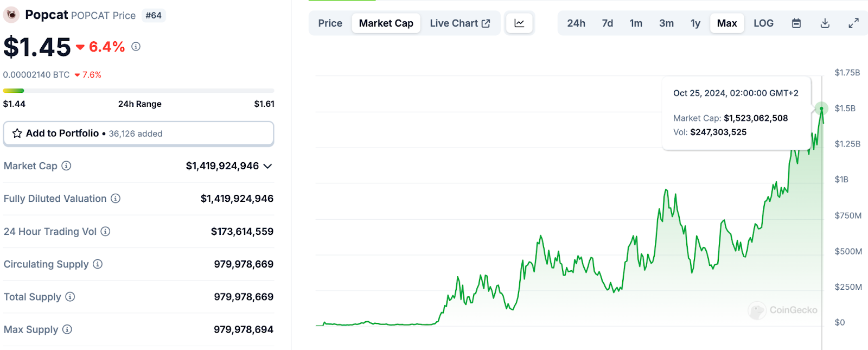
Task: Click 24 Hour Trading Vol value $173,614,559
Action: coord(242,232)
